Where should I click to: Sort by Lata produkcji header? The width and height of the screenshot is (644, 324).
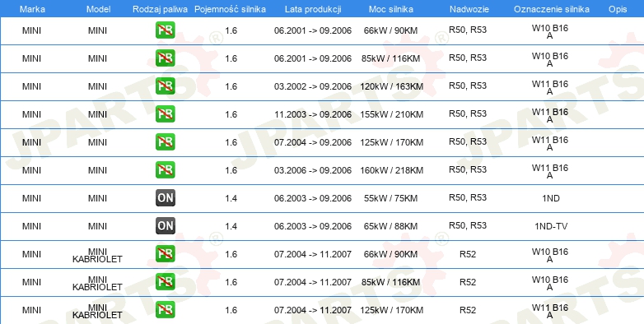coord(313,9)
